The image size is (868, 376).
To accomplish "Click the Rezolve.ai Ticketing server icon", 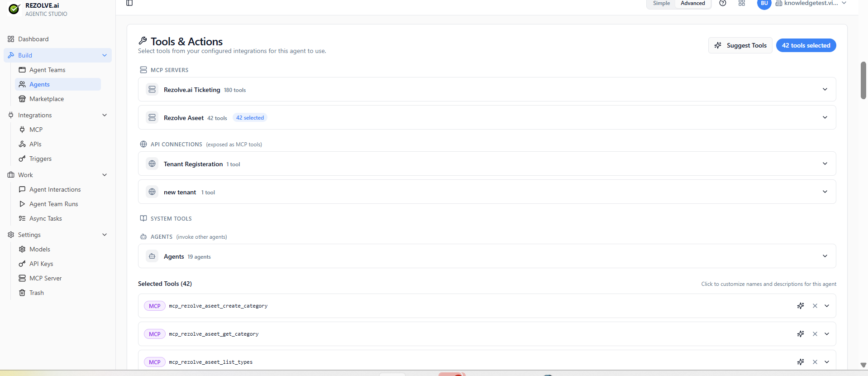I will [x=152, y=90].
